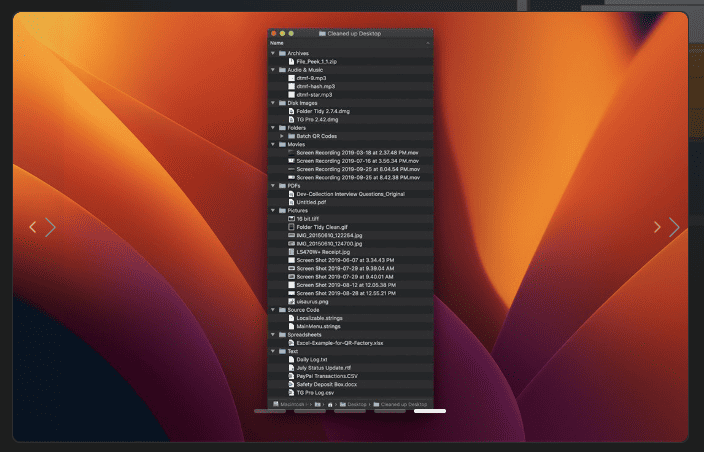
Task: Click the File_Peek_1.1.zip file icon
Action: (x=291, y=61)
